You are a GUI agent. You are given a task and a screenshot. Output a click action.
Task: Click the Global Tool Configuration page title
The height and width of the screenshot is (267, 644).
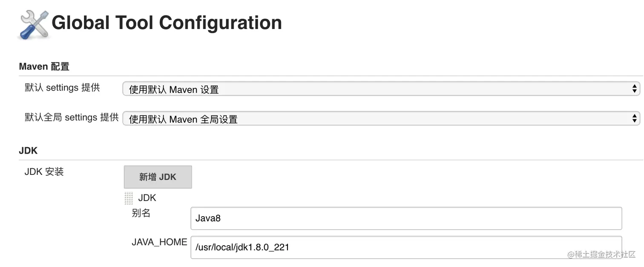pyautogui.click(x=167, y=23)
